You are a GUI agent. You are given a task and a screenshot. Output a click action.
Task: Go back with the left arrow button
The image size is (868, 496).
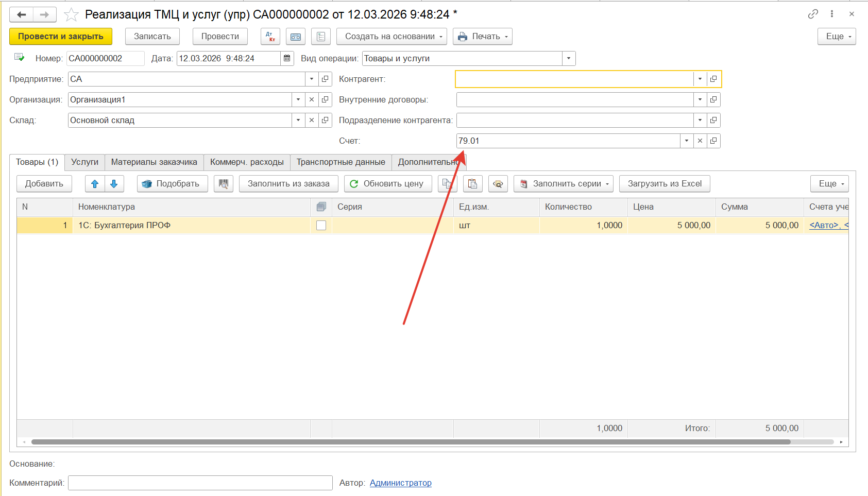21,14
